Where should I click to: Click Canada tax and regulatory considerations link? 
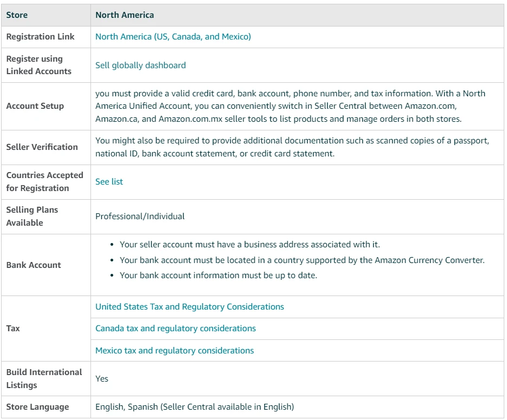175,329
